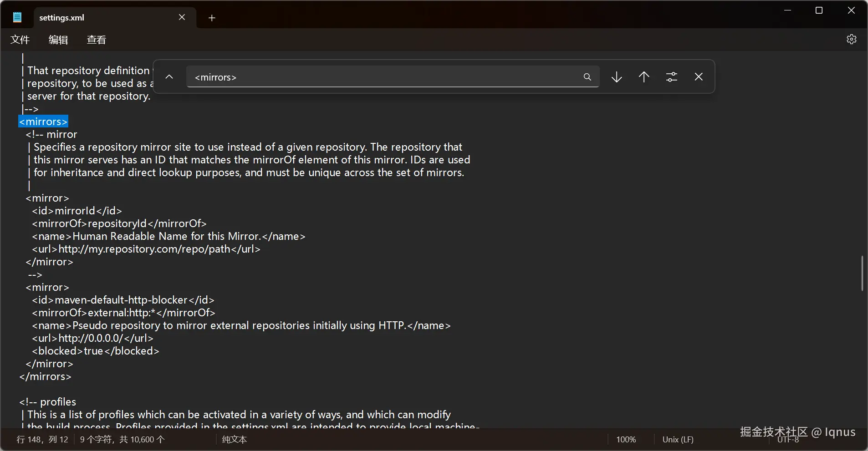Click the my.repository.com url line
Screen dimensions: 868x451
(x=146, y=249)
